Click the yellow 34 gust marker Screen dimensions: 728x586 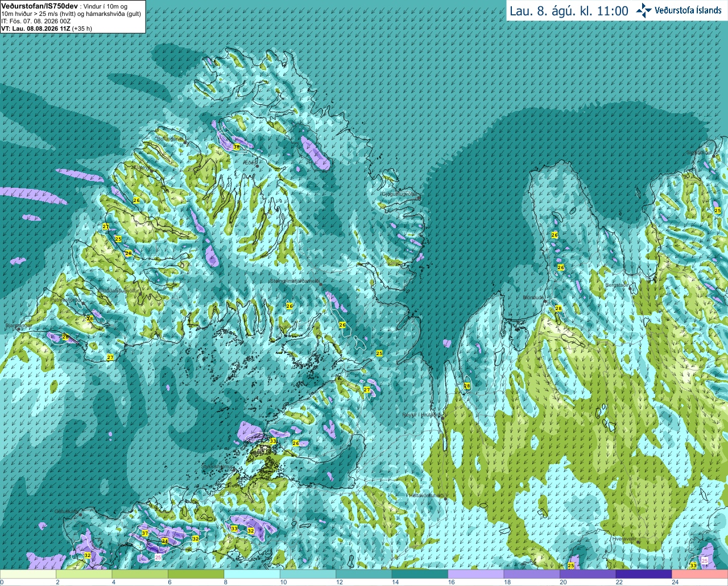click(x=164, y=540)
